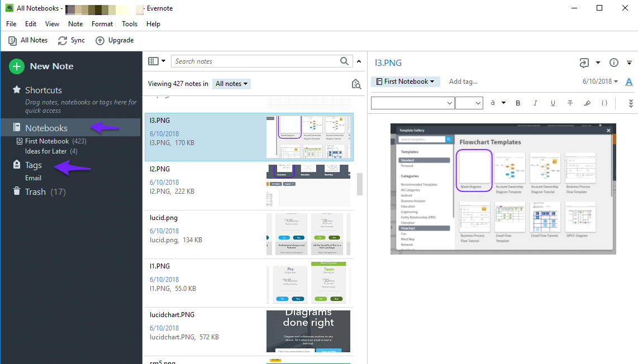The image size is (638, 364).
Task: Toggle italic formatting in the note editor
Action: tap(536, 103)
